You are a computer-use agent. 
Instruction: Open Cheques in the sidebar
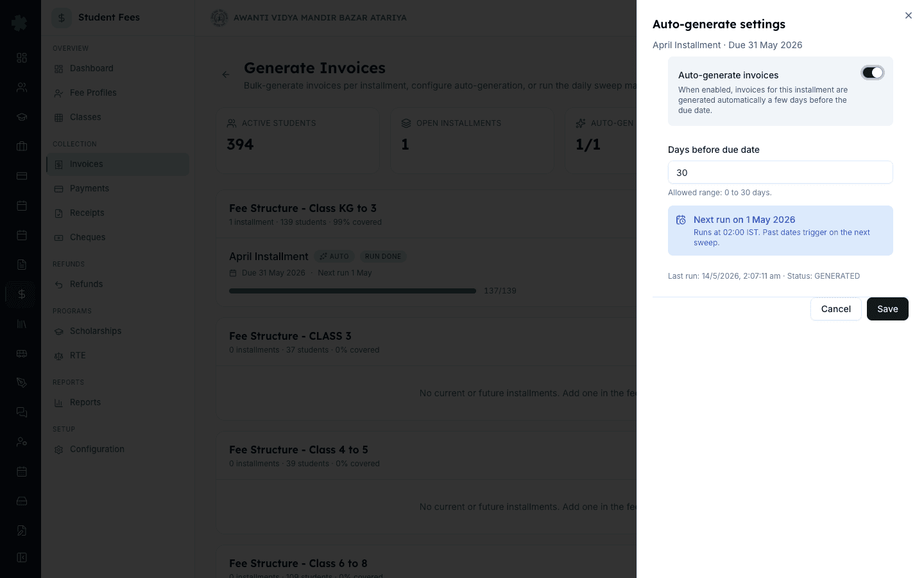click(x=117, y=238)
